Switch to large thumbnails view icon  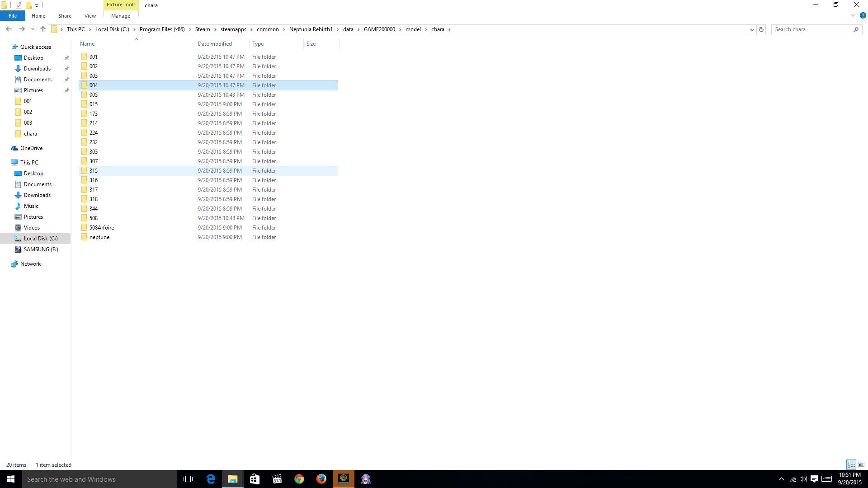pyautogui.click(x=861, y=465)
